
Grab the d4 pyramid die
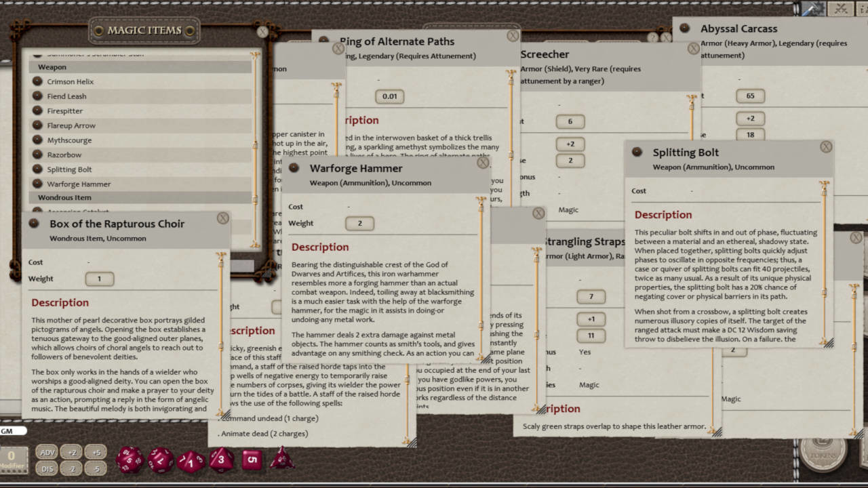tap(281, 460)
